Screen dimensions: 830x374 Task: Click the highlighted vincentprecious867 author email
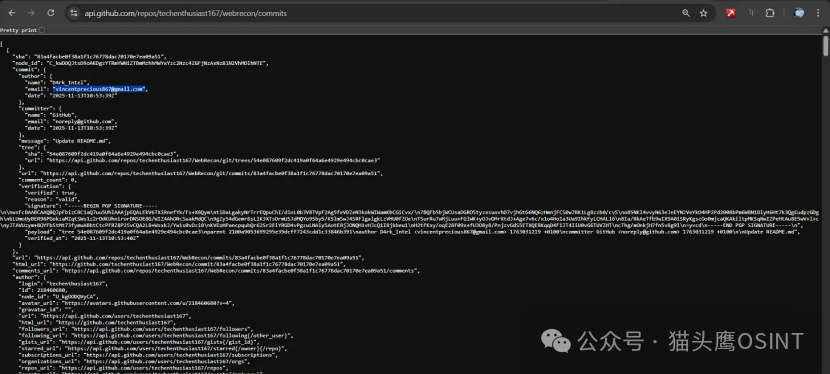[x=98, y=89]
